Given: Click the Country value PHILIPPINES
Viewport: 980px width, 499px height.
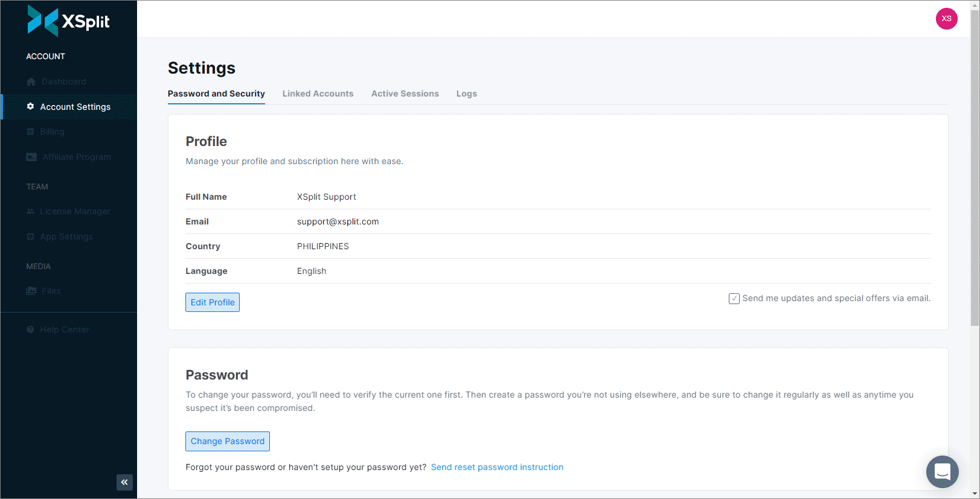Looking at the screenshot, I should coord(323,246).
